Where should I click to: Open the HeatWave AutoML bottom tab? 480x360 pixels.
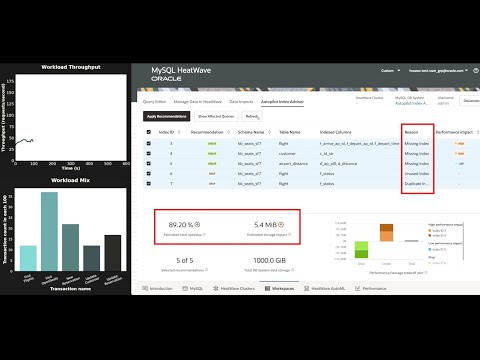click(x=324, y=288)
